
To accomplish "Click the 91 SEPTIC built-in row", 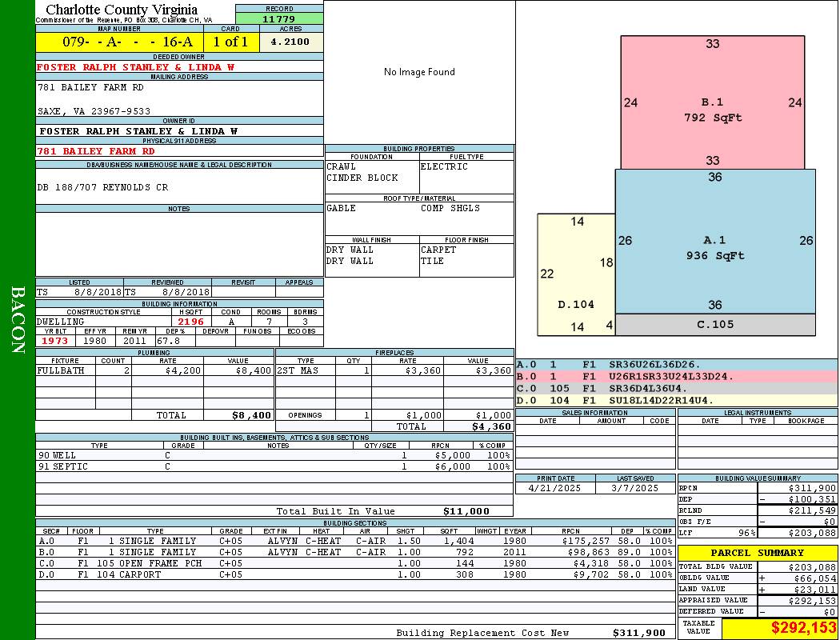I will pos(274,467).
